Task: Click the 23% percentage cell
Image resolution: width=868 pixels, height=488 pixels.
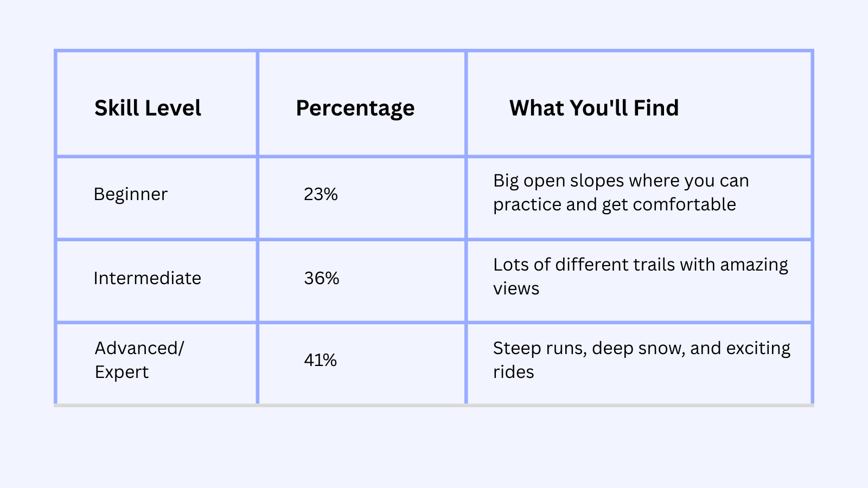Action: tap(321, 194)
